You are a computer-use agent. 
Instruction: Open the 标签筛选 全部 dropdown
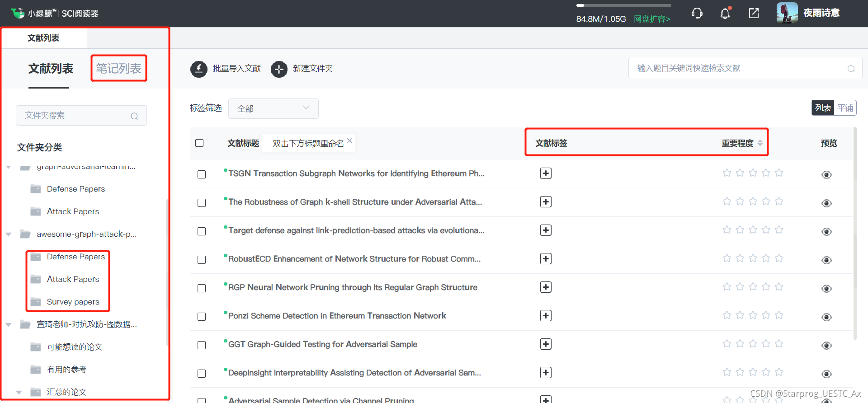273,108
